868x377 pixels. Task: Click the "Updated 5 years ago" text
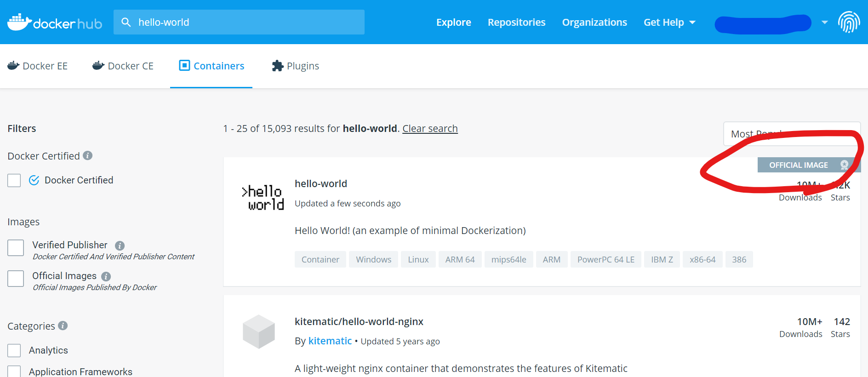(400, 341)
